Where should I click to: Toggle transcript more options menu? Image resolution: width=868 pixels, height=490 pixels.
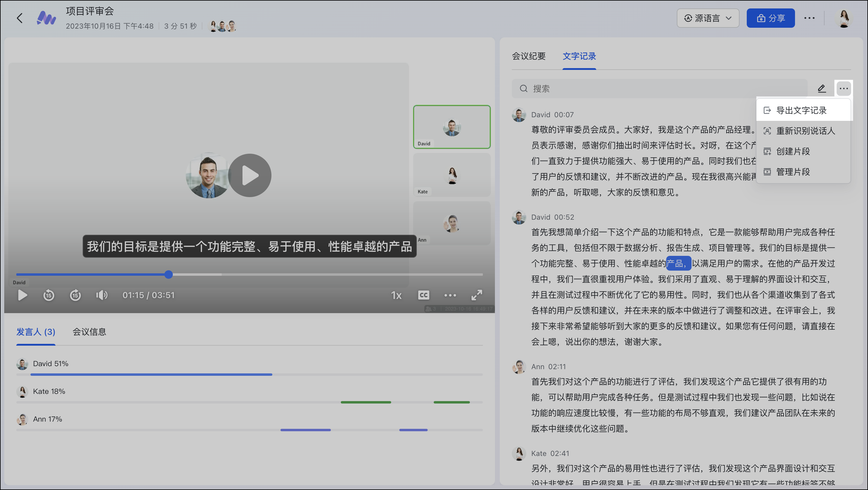[x=843, y=89]
